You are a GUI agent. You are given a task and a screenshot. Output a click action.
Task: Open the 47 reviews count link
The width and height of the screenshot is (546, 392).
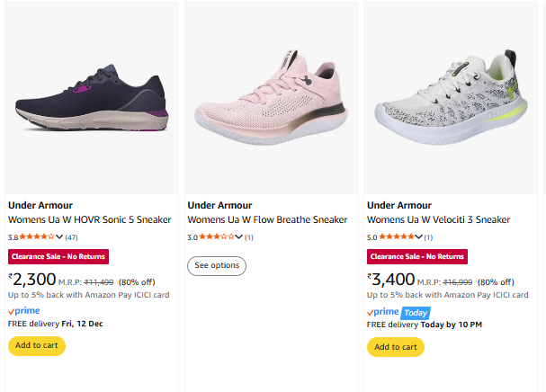pyautogui.click(x=71, y=237)
